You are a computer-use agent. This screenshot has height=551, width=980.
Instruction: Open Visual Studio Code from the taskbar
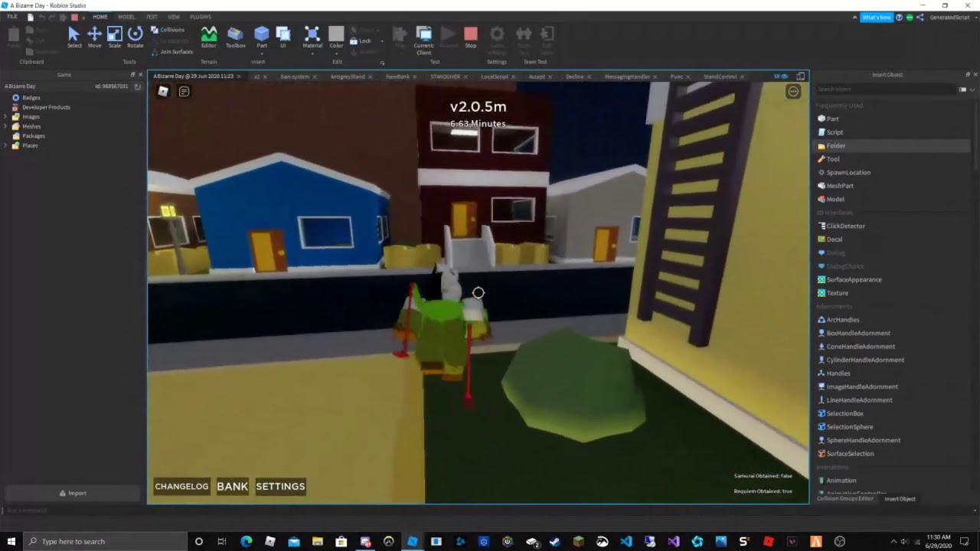(x=626, y=542)
